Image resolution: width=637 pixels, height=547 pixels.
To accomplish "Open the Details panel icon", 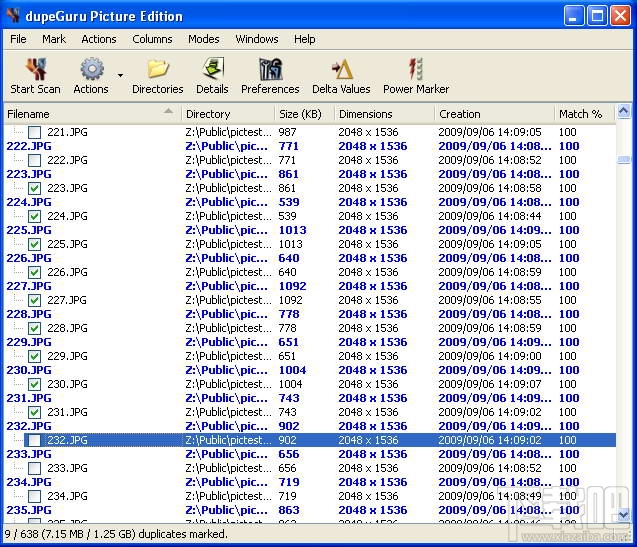I will pyautogui.click(x=212, y=69).
